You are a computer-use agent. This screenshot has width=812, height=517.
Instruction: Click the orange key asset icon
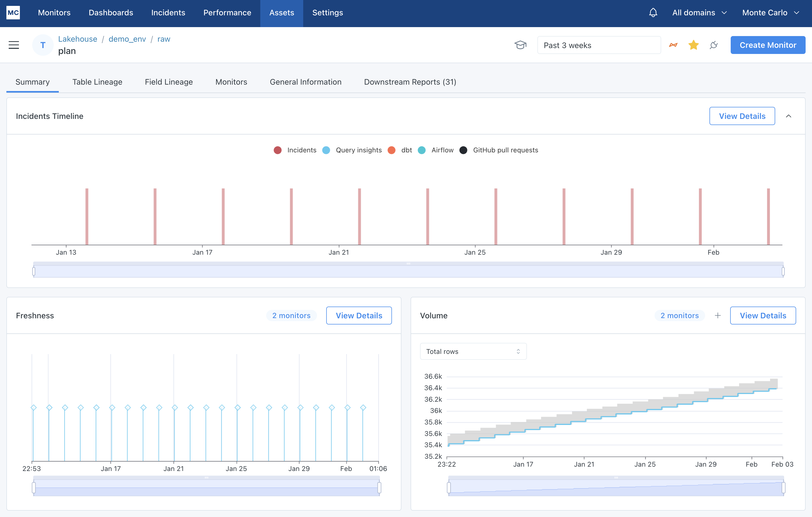click(x=673, y=45)
